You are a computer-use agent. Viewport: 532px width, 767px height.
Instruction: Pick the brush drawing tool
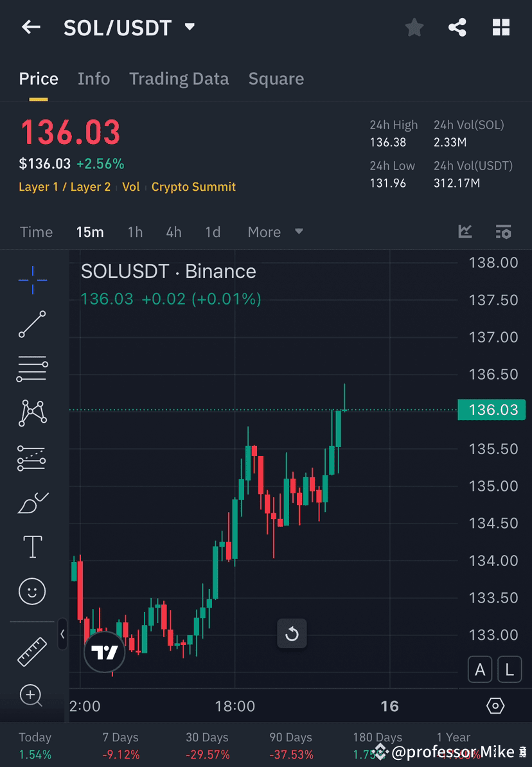(x=32, y=502)
